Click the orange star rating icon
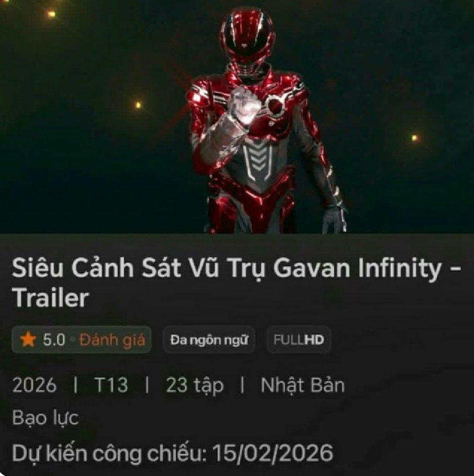Image resolution: width=474 pixels, height=476 pixels. click(x=28, y=339)
